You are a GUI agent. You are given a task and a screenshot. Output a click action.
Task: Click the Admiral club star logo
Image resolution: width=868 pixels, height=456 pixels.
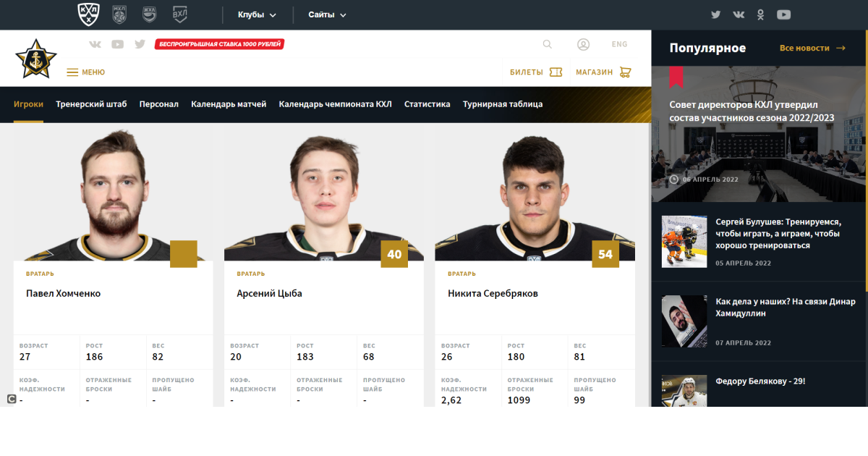click(x=35, y=59)
